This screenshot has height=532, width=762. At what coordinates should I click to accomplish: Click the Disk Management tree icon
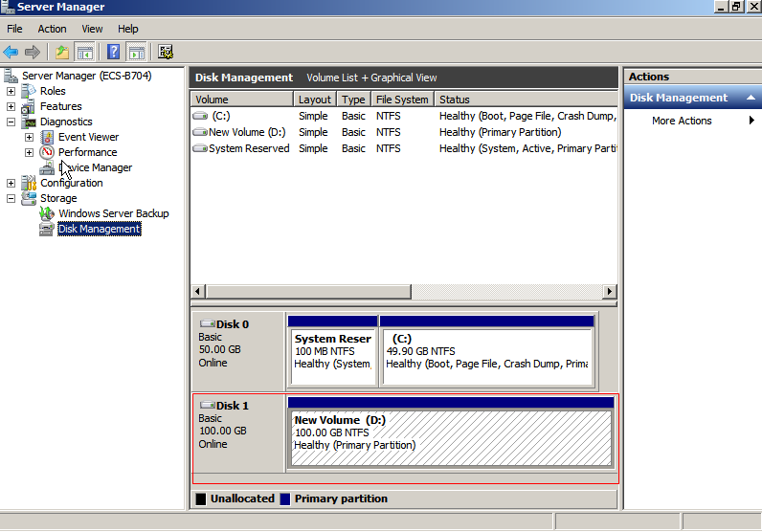(47, 229)
